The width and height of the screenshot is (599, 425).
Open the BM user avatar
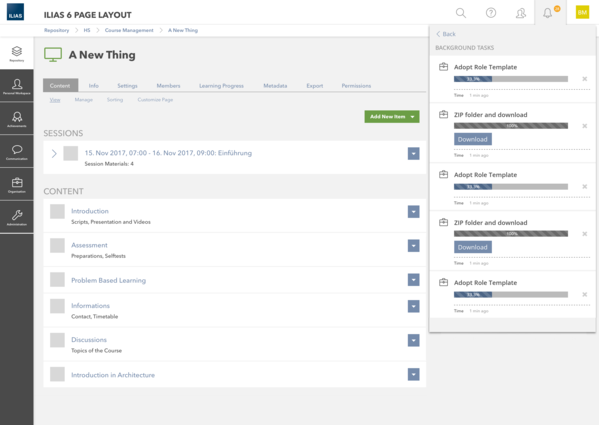tap(582, 13)
